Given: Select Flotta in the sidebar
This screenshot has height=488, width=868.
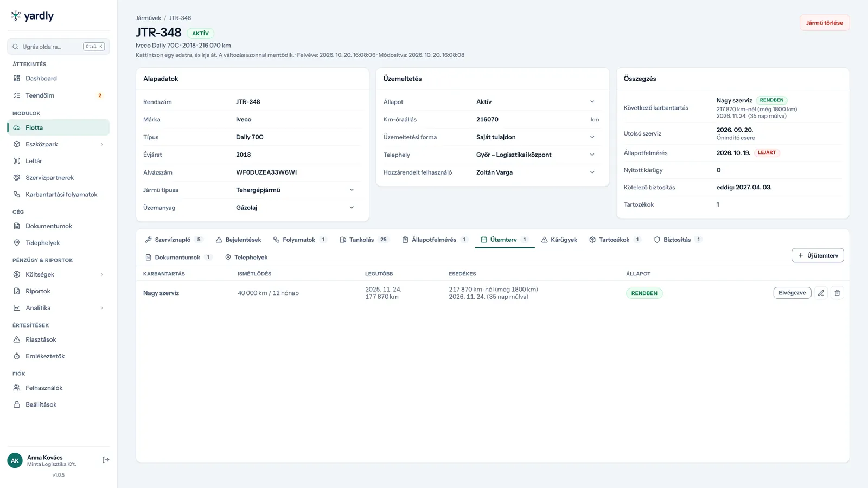Looking at the screenshot, I should pyautogui.click(x=59, y=127).
